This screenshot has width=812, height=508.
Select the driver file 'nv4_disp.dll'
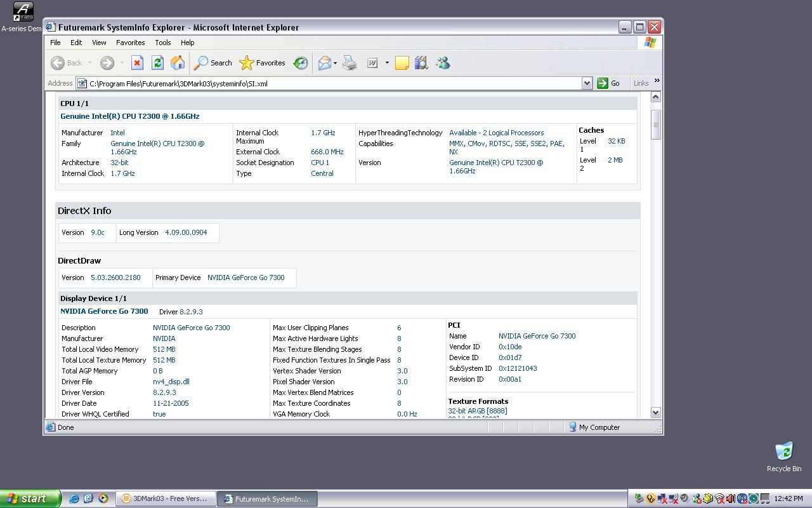tap(171, 382)
